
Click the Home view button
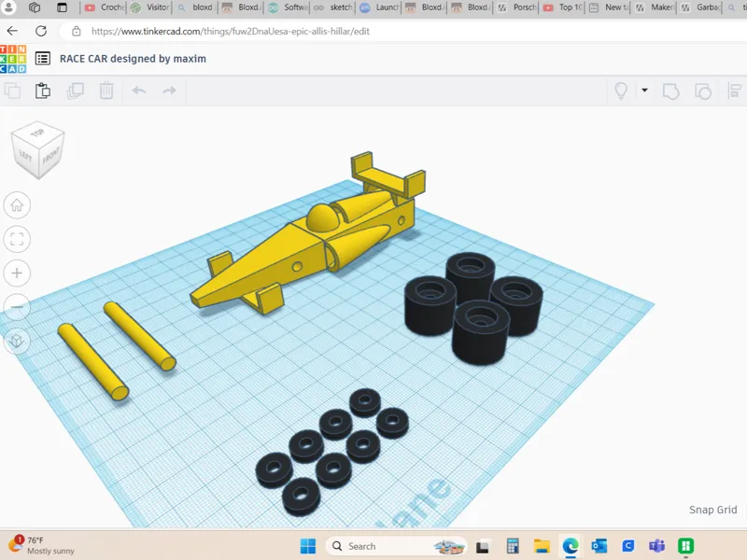17,205
